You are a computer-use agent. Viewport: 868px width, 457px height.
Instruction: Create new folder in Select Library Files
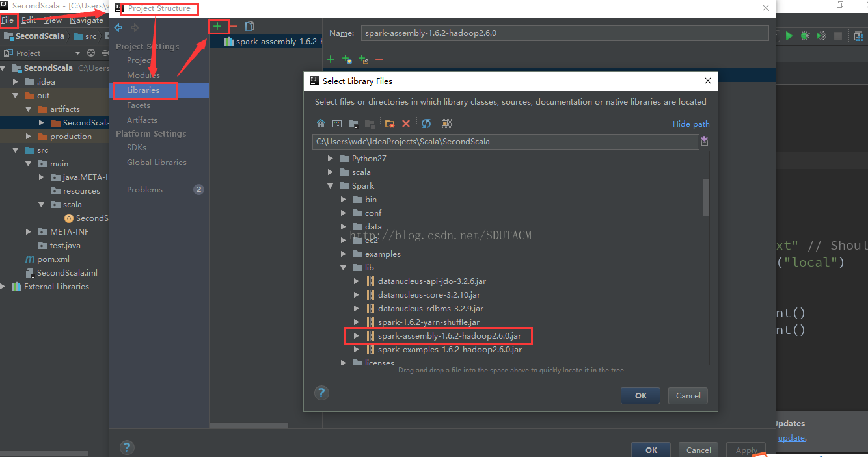[390, 124]
